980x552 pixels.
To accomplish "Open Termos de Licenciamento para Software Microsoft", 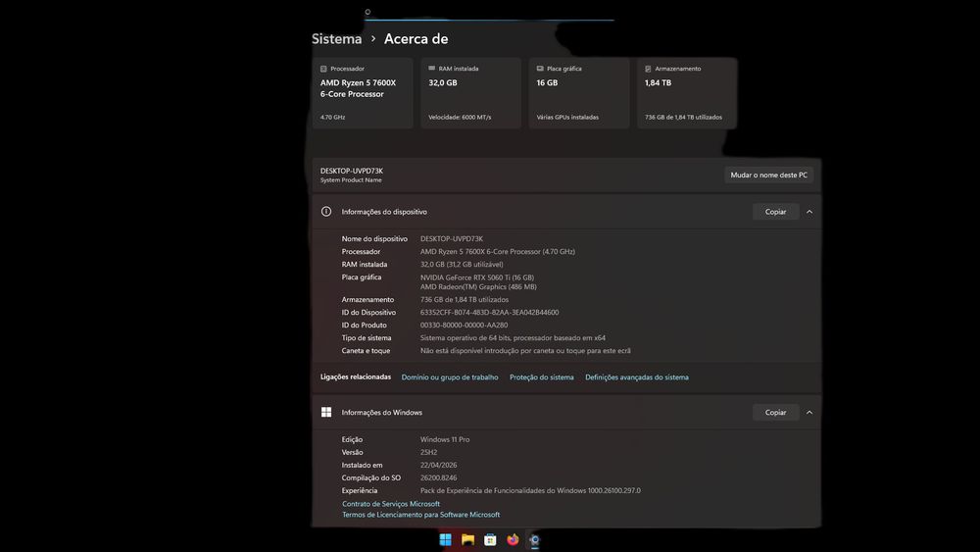I will click(420, 515).
